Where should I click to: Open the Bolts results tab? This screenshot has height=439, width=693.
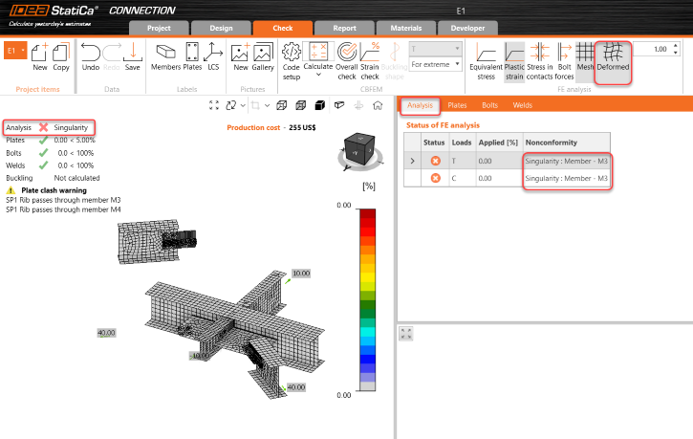point(489,104)
